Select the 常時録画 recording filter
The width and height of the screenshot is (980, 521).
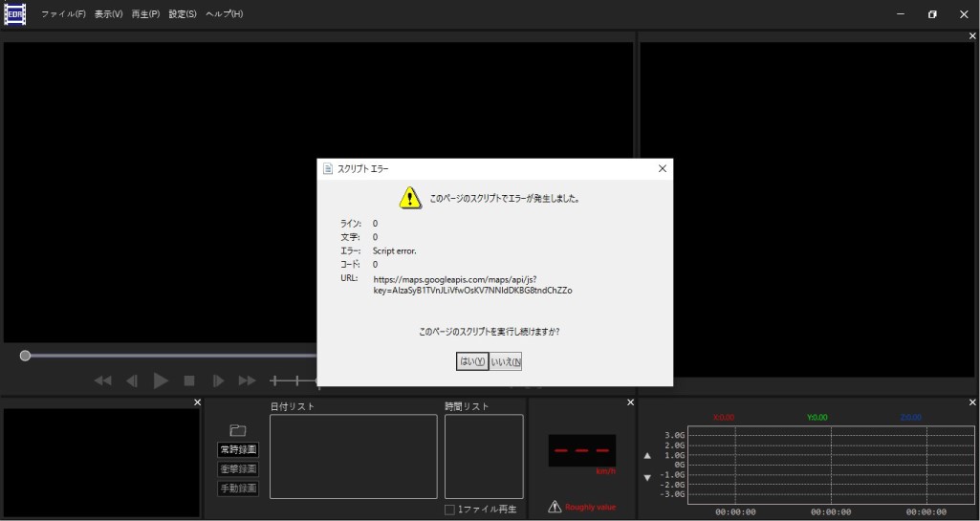(238, 450)
